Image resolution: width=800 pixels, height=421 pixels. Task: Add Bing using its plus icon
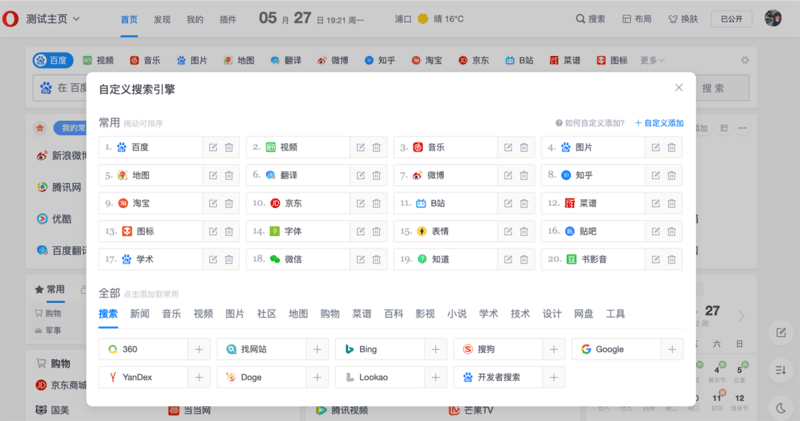[435, 350]
